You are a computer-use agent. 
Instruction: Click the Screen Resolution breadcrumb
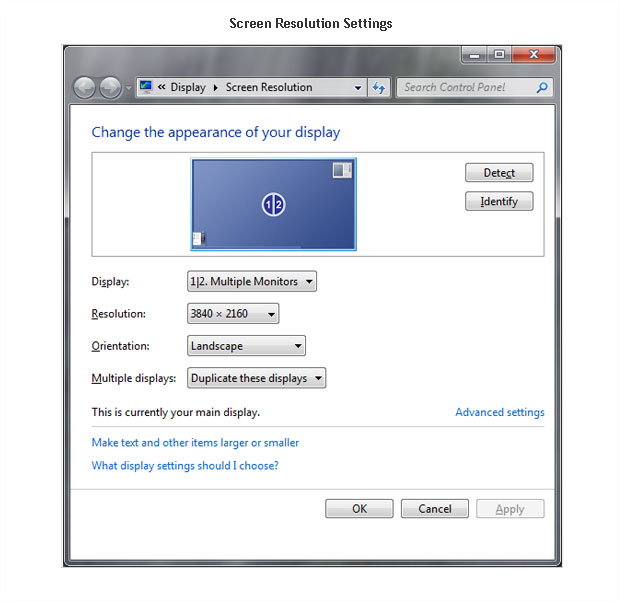point(268,87)
